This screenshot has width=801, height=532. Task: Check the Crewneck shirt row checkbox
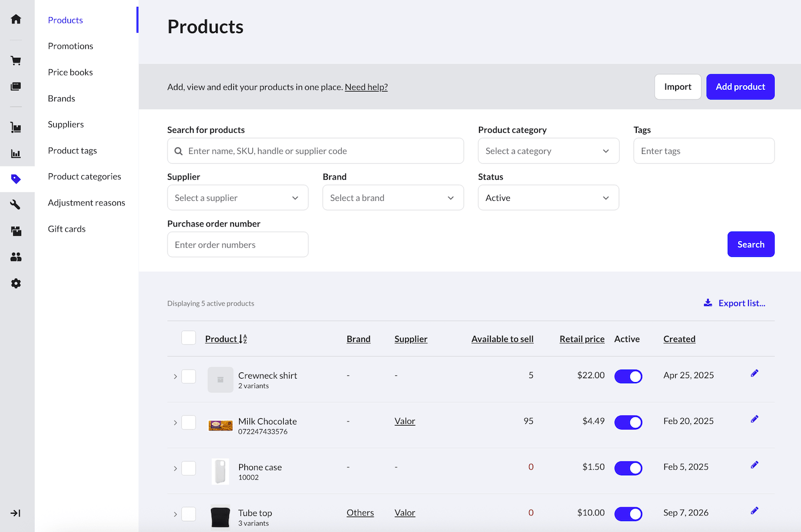pos(189,376)
